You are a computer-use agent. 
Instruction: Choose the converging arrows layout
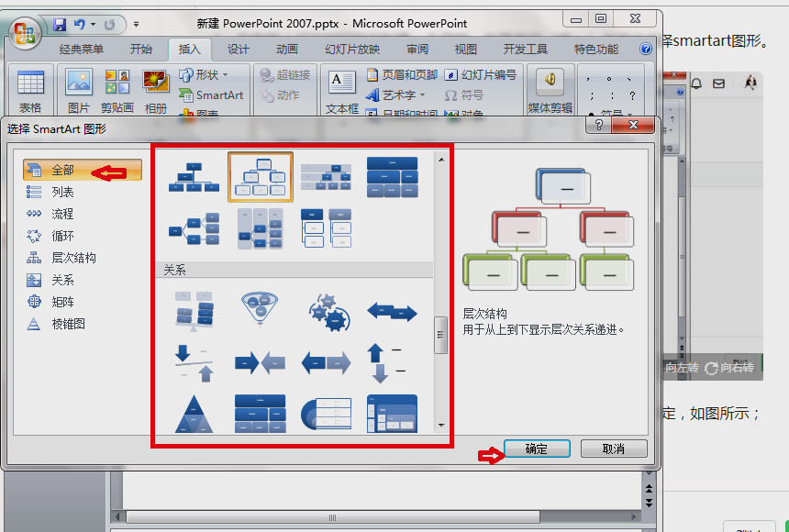click(x=261, y=363)
